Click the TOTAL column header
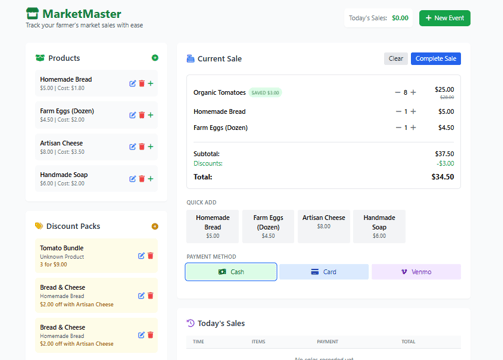The image size is (503, 360). [x=408, y=342]
